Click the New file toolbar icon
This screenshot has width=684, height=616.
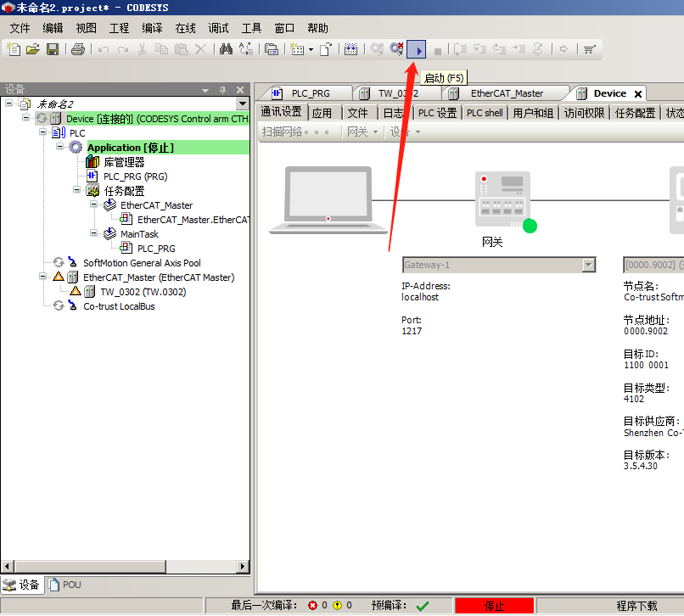(14, 49)
